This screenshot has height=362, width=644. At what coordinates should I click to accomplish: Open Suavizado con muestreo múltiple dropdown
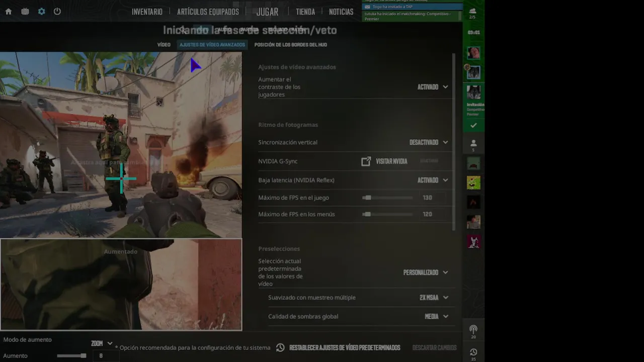coord(434,298)
